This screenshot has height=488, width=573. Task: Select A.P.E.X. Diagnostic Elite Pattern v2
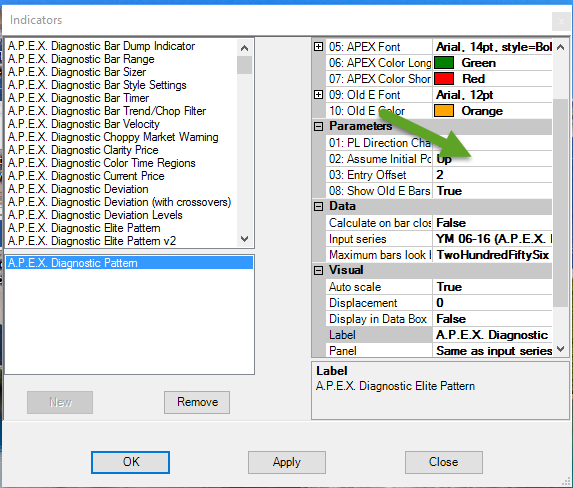pyautogui.click(x=92, y=241)
